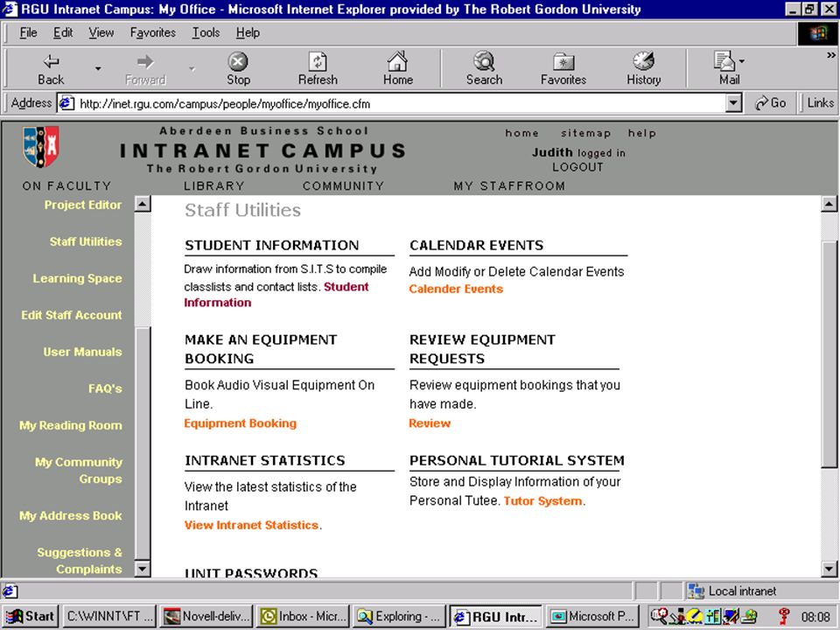Expand the Back button history dropdown
Image resolution: width=840 pixels, height=630 pixels.
[97, 68]
